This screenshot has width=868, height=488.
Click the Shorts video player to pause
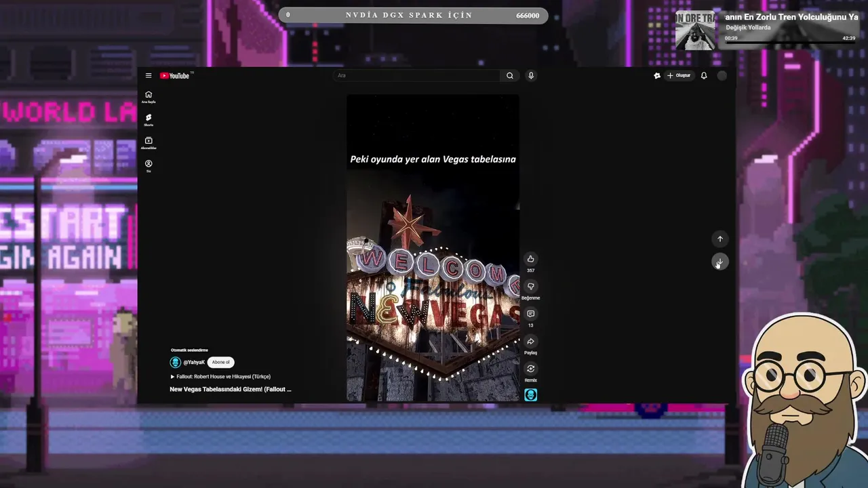pos(433,248)
